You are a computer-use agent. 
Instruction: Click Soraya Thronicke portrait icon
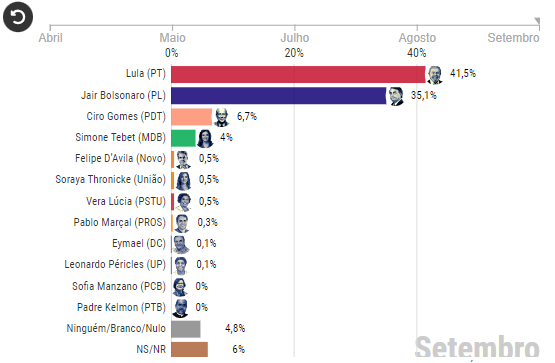(183, 181)
